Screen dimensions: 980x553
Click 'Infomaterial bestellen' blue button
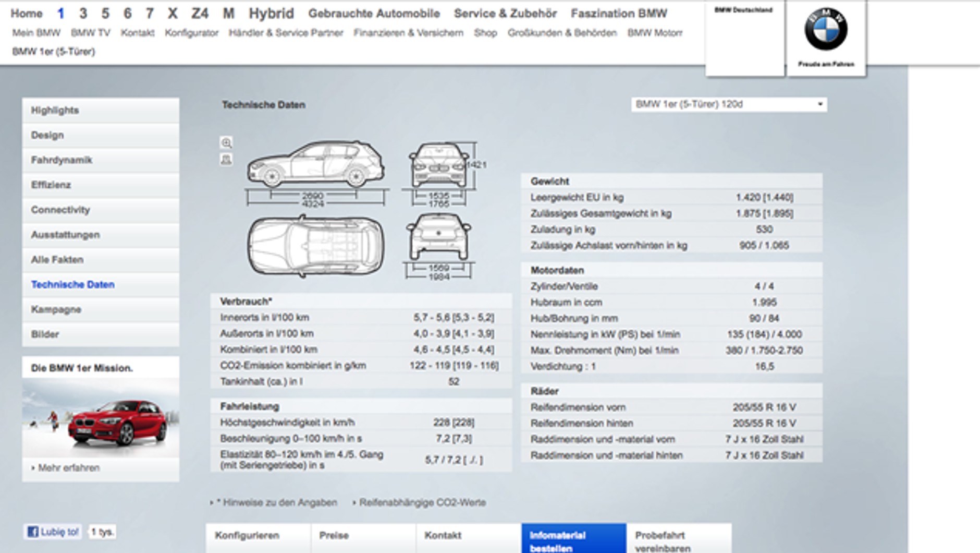pyautogui.click(x=573, y=540)
